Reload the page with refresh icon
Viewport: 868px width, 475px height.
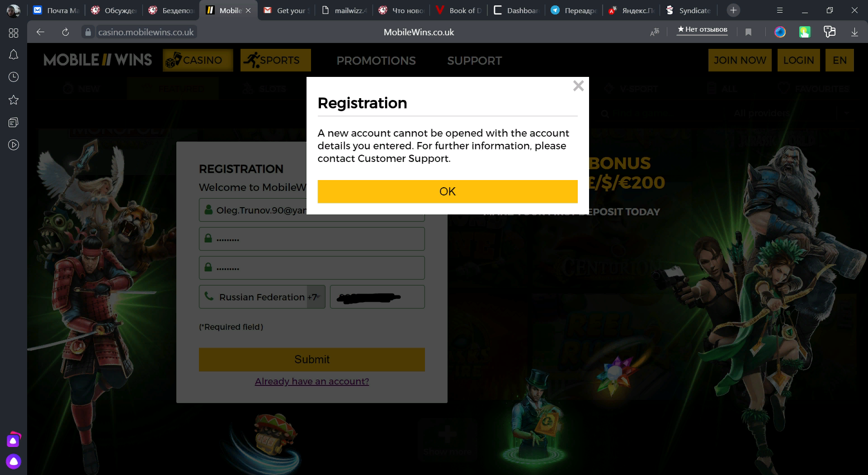(66, 32)
